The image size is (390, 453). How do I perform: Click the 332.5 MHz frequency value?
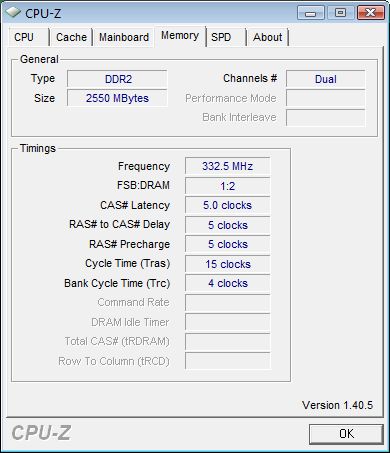[x=227, y=166]
